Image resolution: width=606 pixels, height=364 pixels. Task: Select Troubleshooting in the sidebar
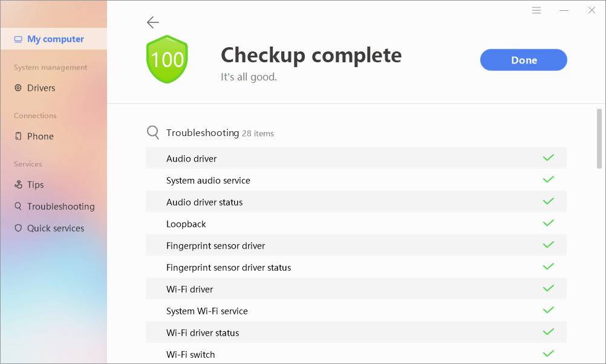coord(60,206)
